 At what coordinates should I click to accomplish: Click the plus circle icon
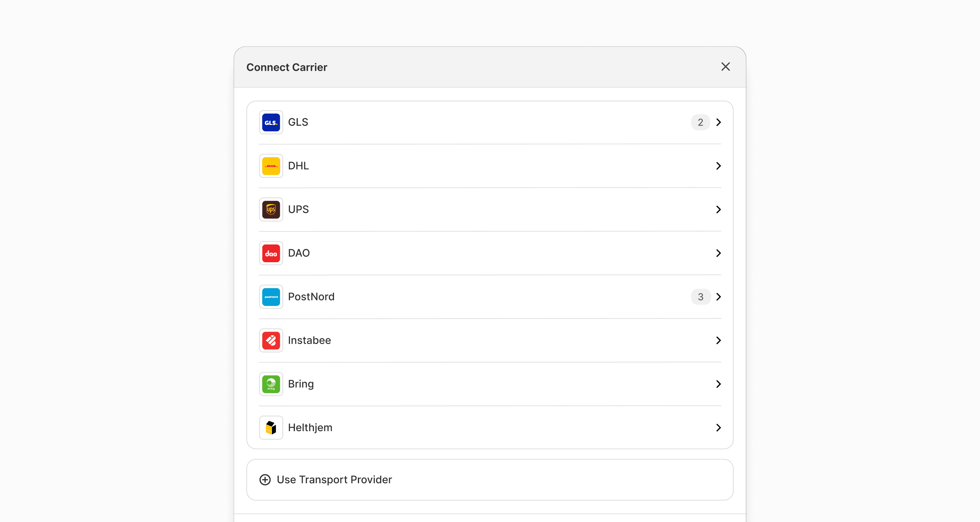pyautogui.click(x=265, y=480)
